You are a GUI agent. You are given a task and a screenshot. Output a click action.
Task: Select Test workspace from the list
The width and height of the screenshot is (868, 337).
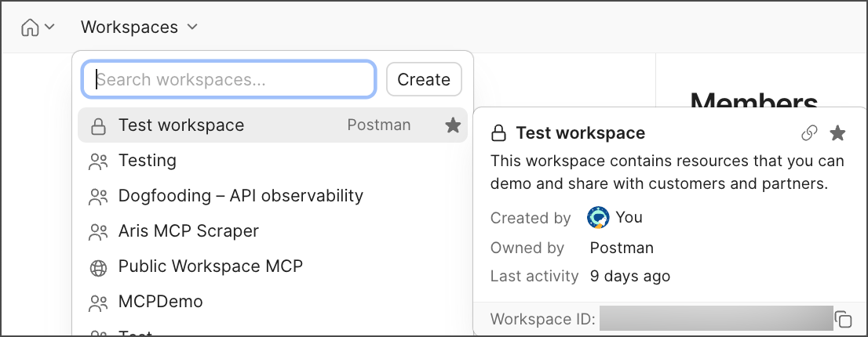click(x=181, y=125)
